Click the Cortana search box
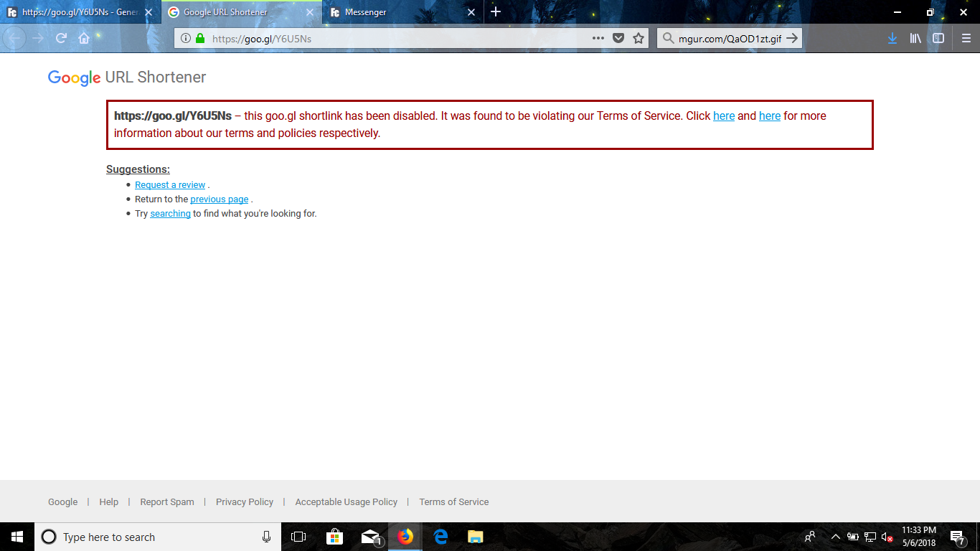This screenshot has height=551, width=980. click(158, 537)
